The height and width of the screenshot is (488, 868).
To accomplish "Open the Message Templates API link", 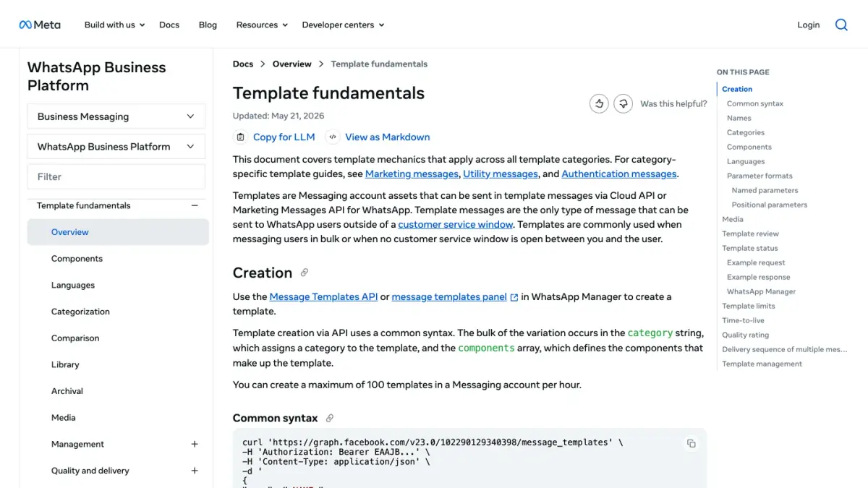I will tap(323, 296).
